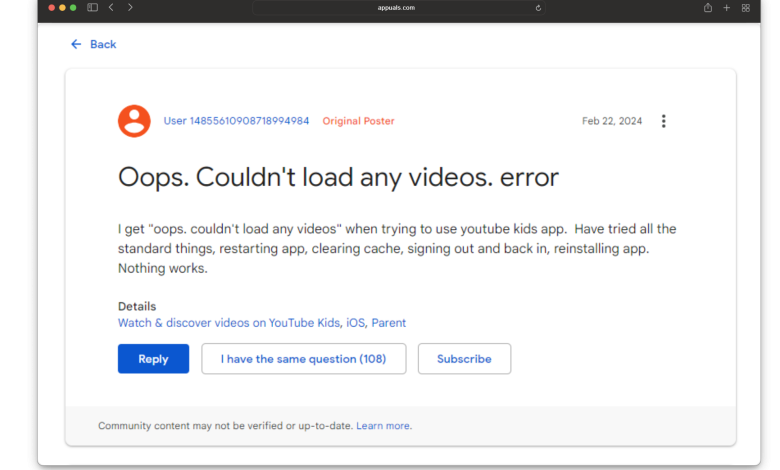Click the Feb 22, 2024 post date
The image size is (780, 470).
coord(612,121)
